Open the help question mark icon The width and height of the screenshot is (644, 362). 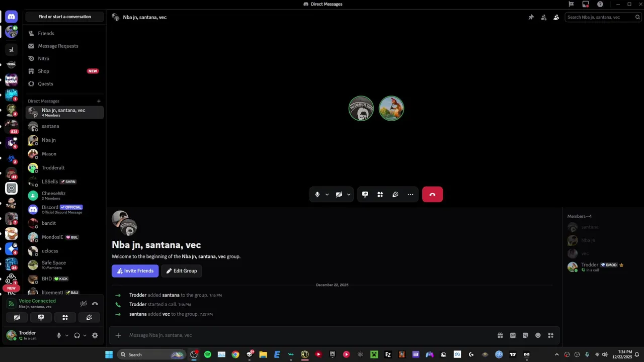pyautogui.click(x=600, y=4)
